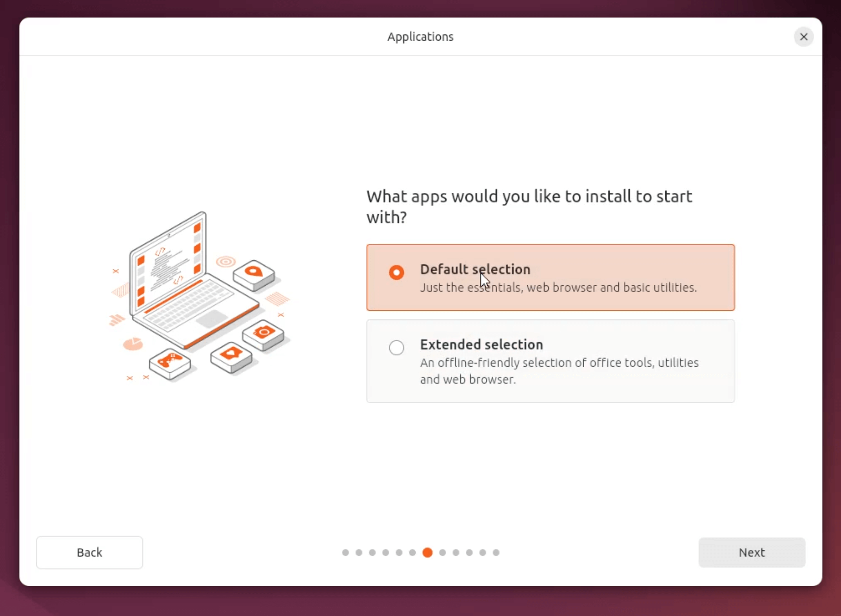Click the Applications window title menu

pyautogui.click(x=420, y=36)
